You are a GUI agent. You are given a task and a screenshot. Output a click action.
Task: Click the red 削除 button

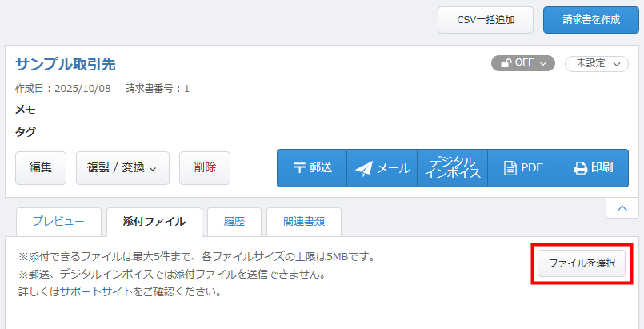[x=204, y=168]
